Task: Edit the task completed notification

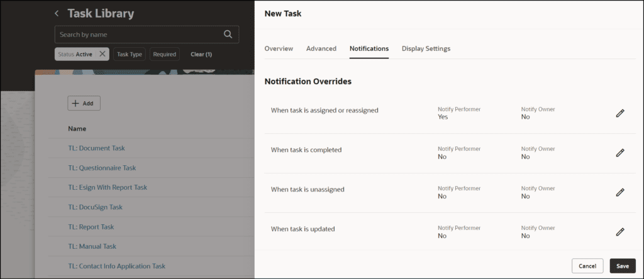Action: pyautogui.click(x=619, y=153)
